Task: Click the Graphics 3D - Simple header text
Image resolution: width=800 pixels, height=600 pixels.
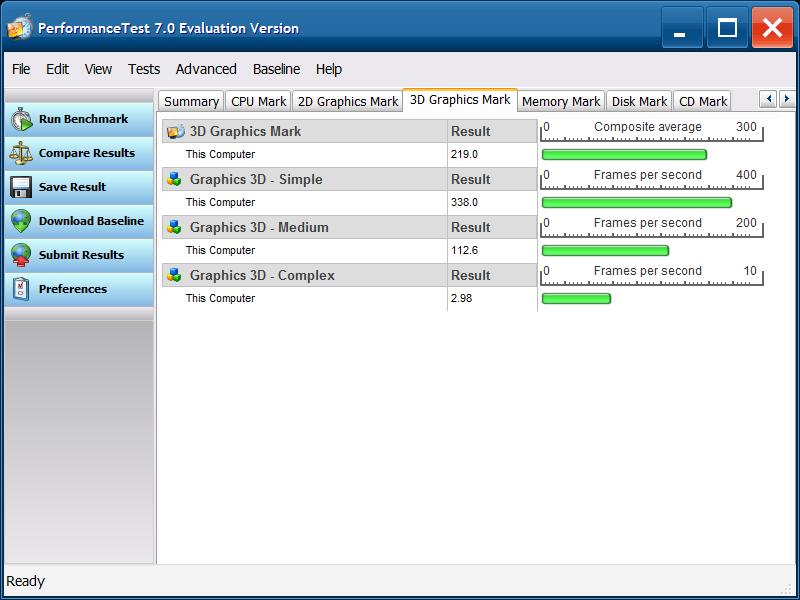Action: click(256, 180)
